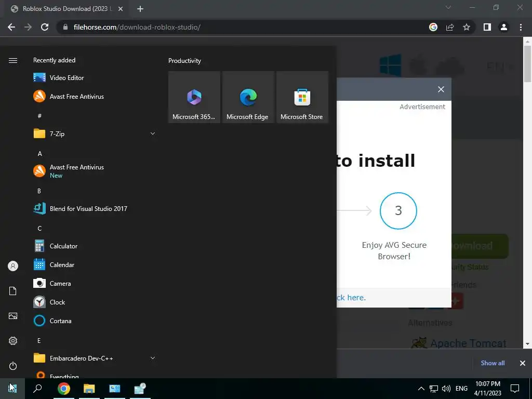Image resolution: width=532 pixels, height=399 pixels.
Task: Click the # section header
Action: tap(39, 116)
